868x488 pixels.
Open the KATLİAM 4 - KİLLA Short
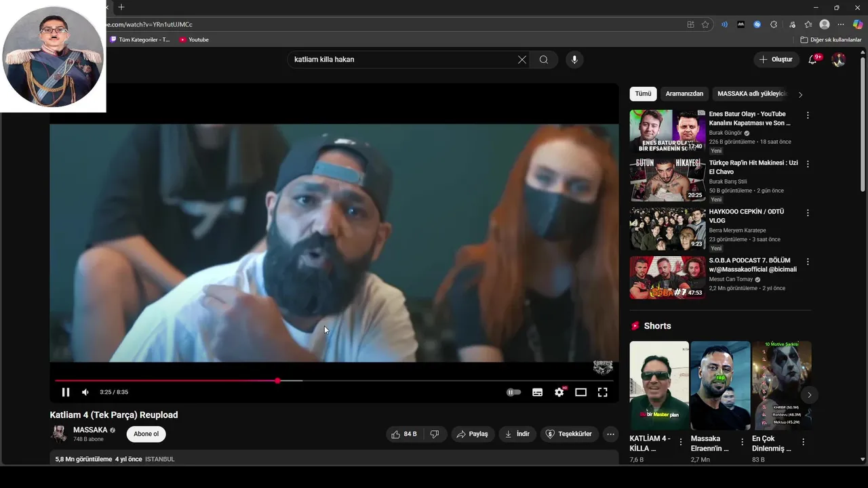click(659, 385)
